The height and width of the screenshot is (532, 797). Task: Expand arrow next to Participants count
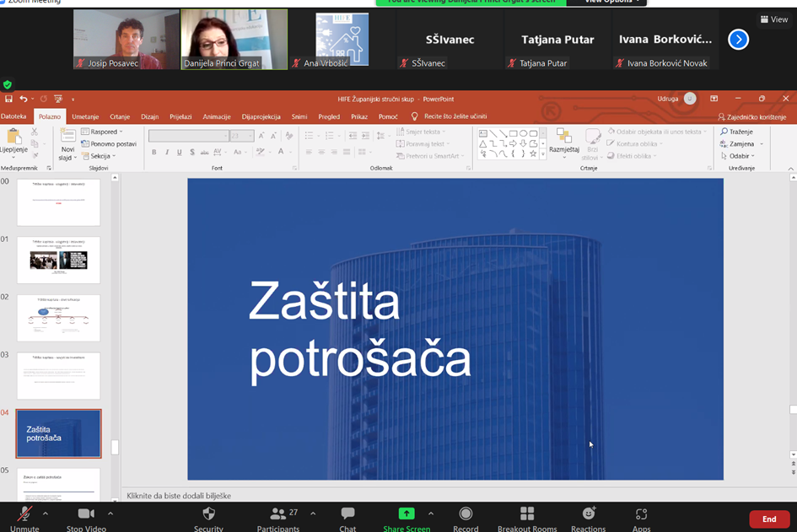pyautogui.click(x=313, y=513)
